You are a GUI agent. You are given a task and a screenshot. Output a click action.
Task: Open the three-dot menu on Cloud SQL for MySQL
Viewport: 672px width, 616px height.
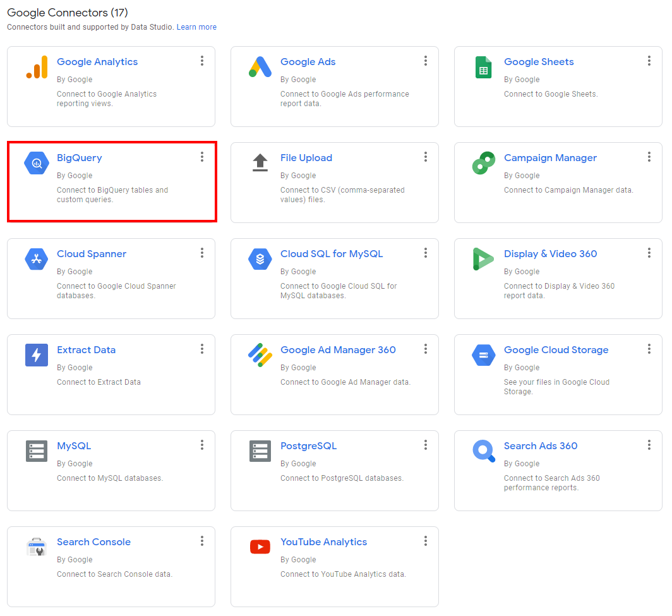pyautogui.click(x=426, y=253)
